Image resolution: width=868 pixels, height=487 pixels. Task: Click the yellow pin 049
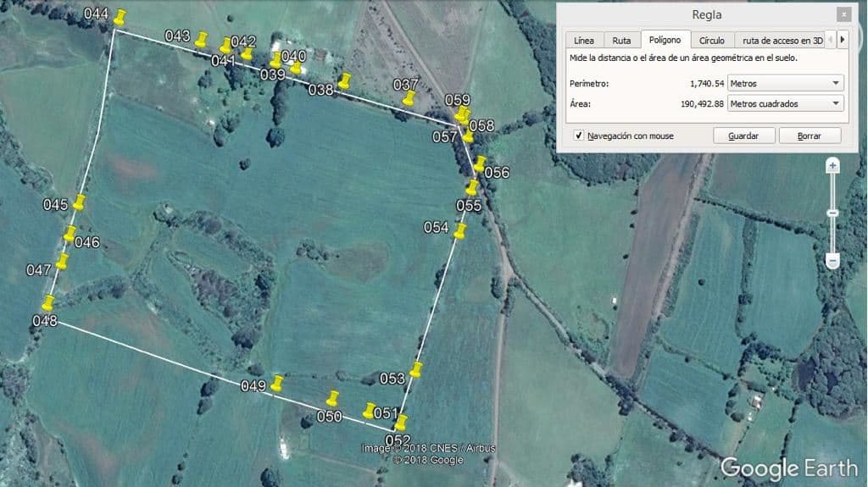276,382
